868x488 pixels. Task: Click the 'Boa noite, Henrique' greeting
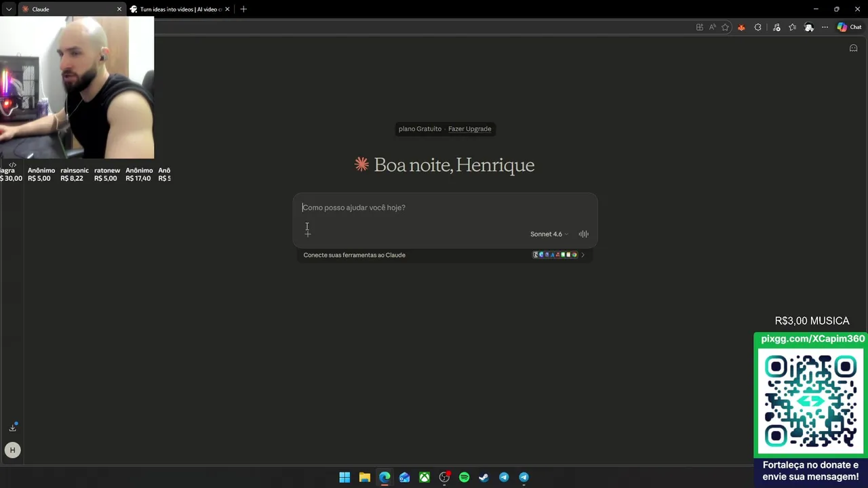(x=454, y=165)
